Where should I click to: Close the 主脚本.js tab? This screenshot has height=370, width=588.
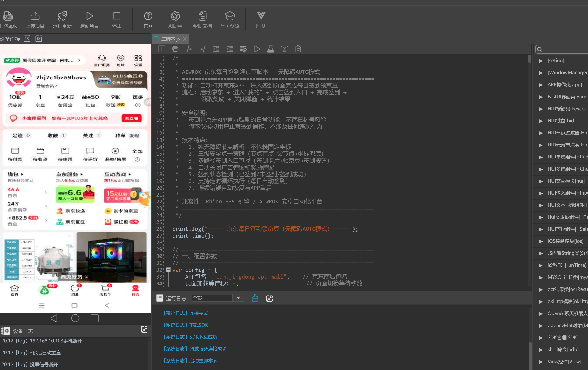coord(185,39)
